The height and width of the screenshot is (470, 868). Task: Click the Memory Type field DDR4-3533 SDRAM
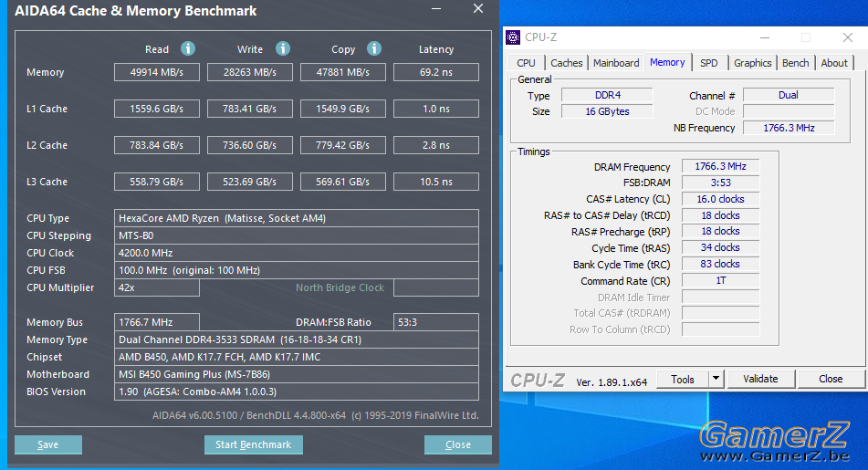[296, 339]
